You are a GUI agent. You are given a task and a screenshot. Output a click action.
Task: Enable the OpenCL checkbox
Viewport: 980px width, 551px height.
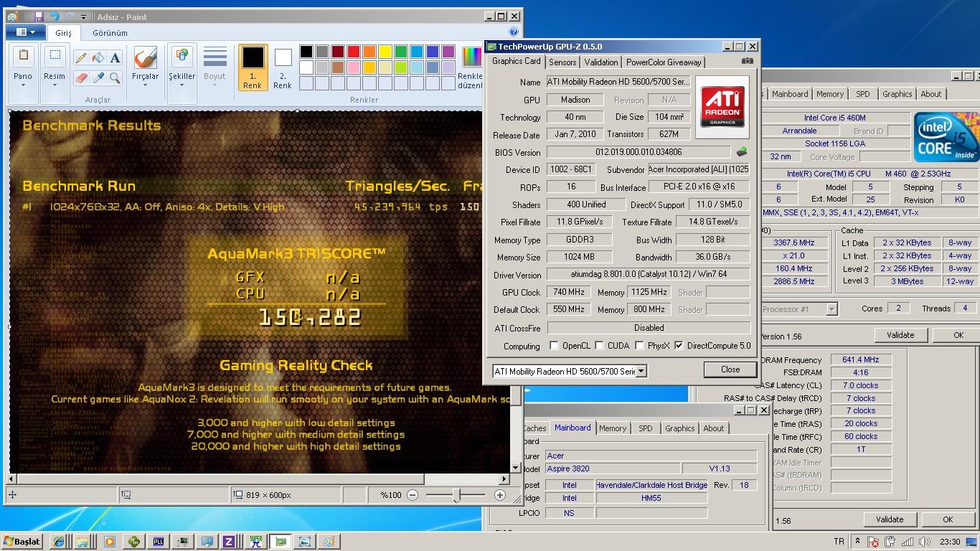(554, 346)
